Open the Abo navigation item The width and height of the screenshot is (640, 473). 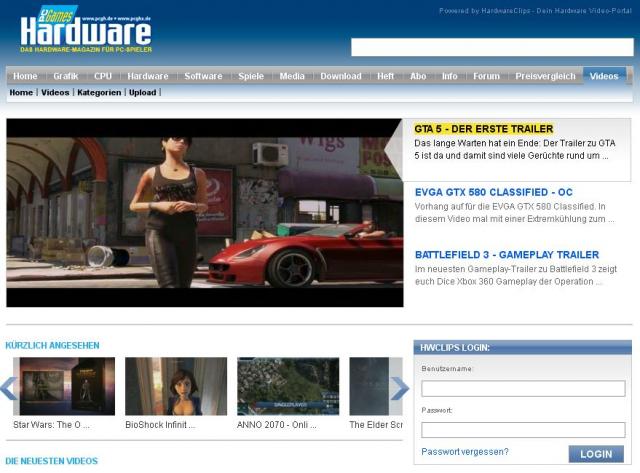coord(418,76)
